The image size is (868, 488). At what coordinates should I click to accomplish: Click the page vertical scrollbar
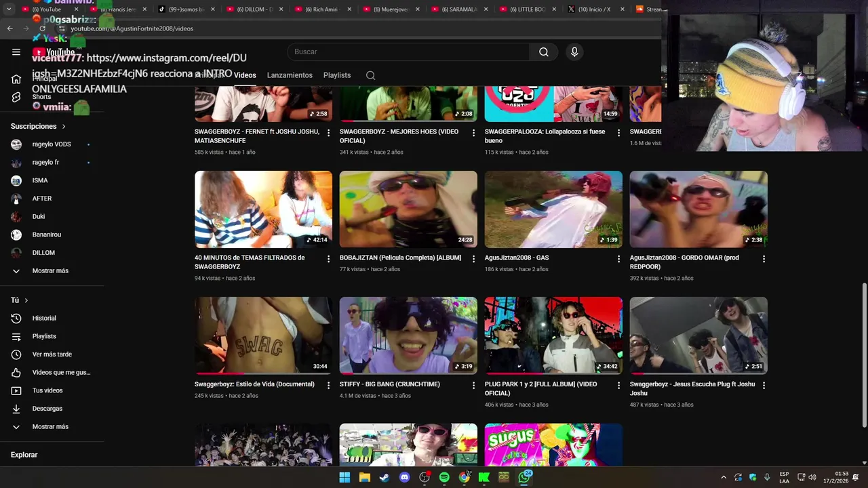(x=864, y=354)
